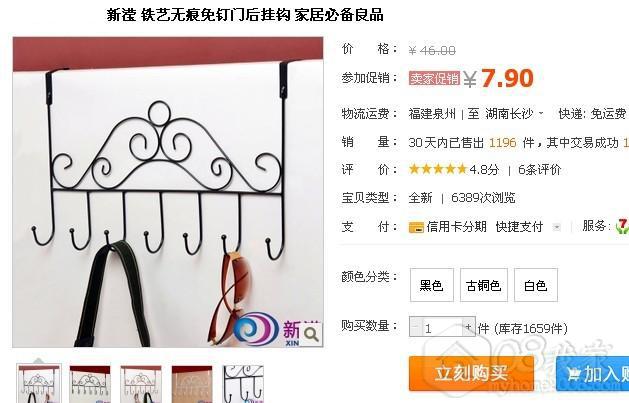Click the 卖家促销 promotion tag
The height and width of the screenshot is (403, 629).
coord(434,78)
